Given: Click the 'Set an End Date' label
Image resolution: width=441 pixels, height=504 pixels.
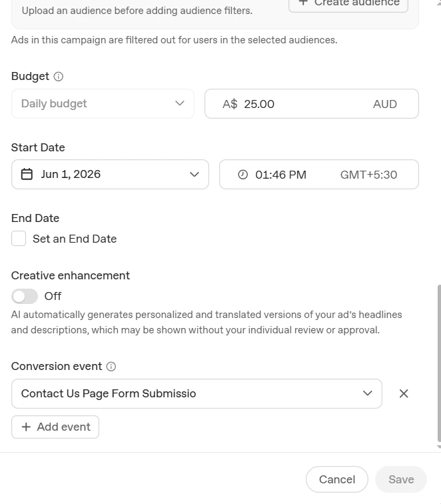Looking at the screenshot, I should [x=75, y=239].
